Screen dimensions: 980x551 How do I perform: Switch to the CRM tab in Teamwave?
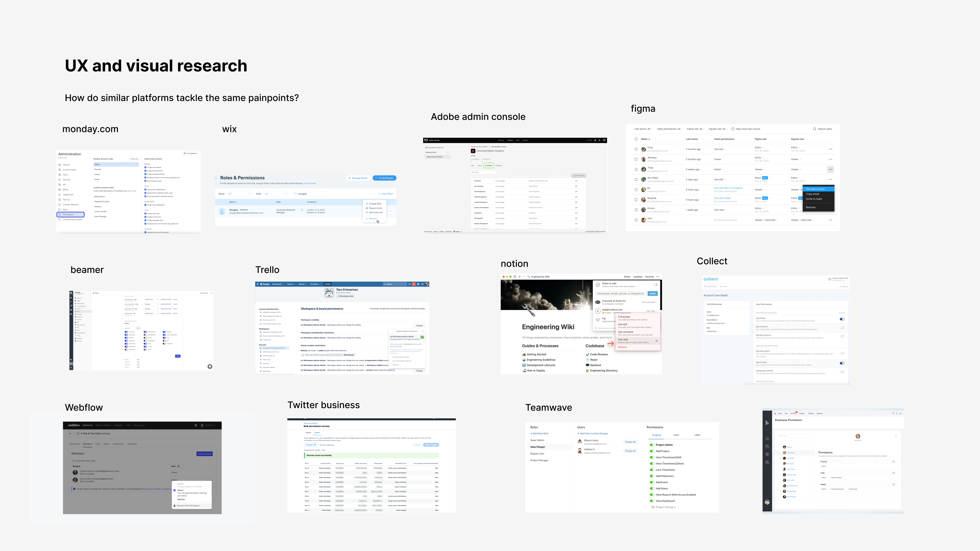point(676,435)
